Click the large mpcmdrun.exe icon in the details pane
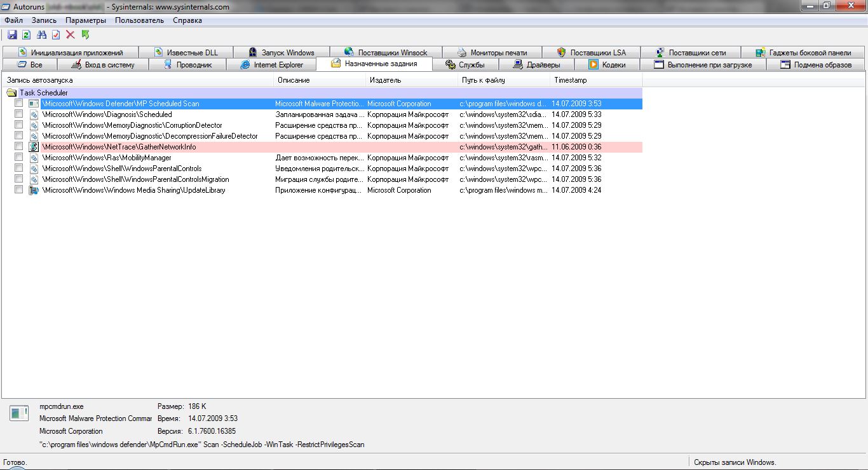The width and height of the screenshot is (868, 470). tap(19, 413)
